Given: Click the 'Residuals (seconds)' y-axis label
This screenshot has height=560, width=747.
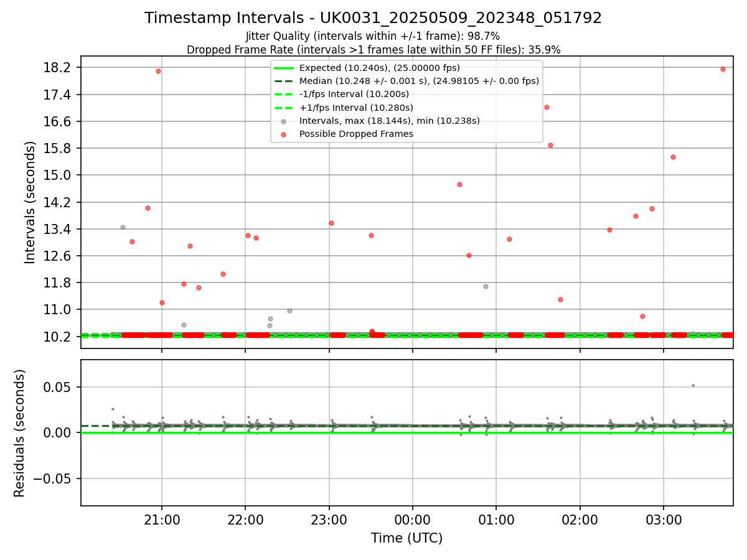Looking at the screenshot, I should [x=20, y=433].
